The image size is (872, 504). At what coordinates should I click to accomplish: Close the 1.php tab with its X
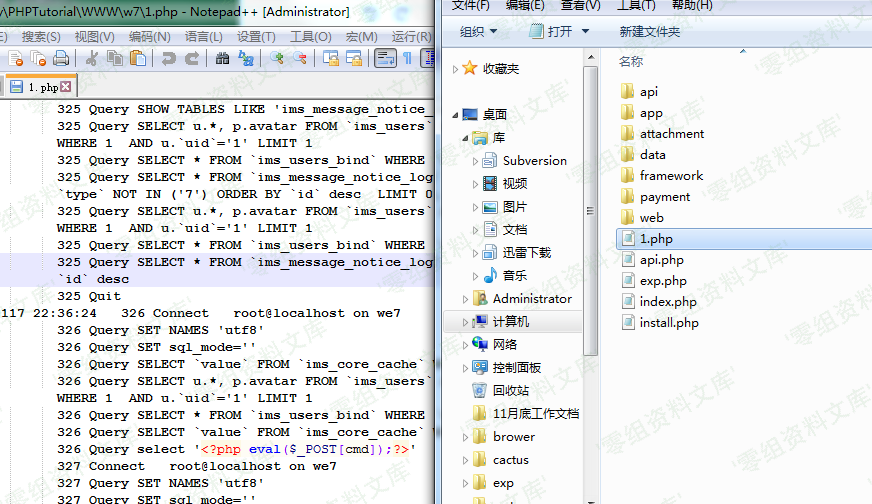(66, 87)
